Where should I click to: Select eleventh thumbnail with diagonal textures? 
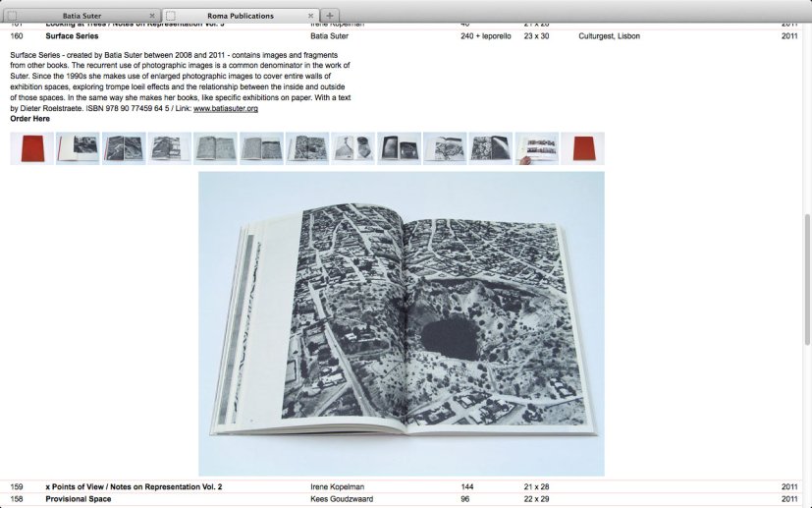[491, 148]
